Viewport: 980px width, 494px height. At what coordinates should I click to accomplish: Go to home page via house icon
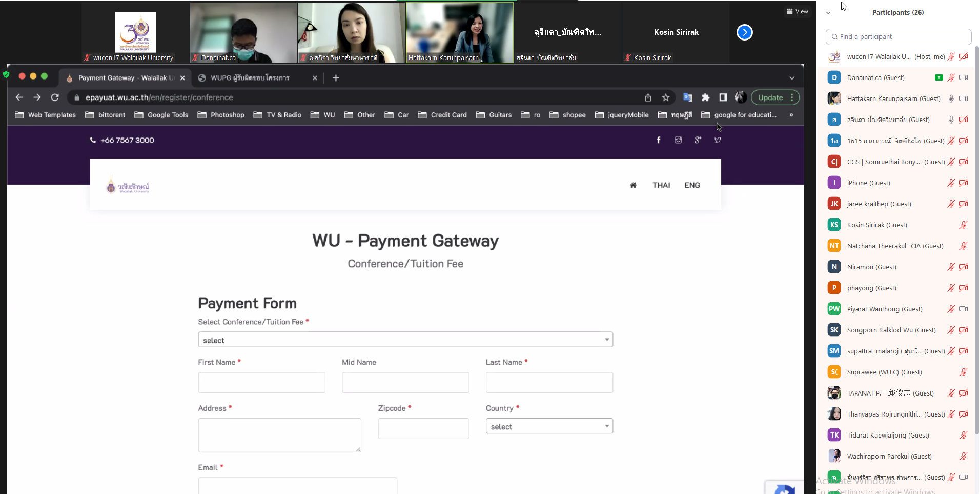click(x=633, y=185)
